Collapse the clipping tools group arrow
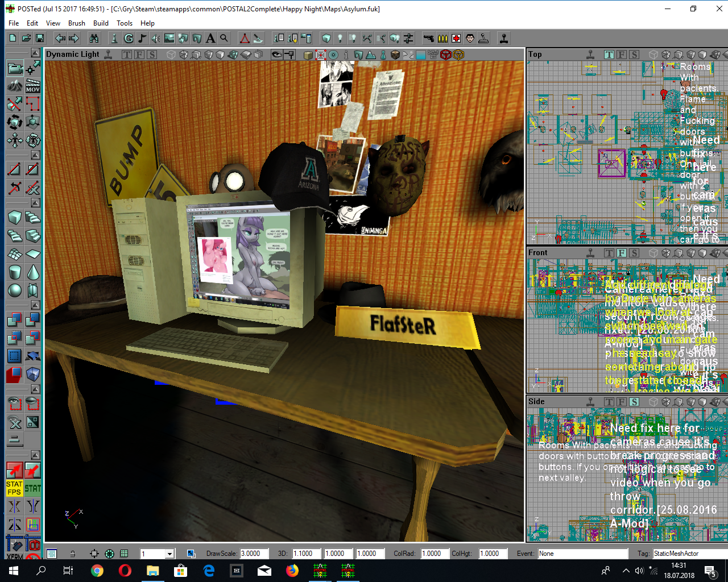The height and width of the screenshot is (582, 728). point(35,155)
